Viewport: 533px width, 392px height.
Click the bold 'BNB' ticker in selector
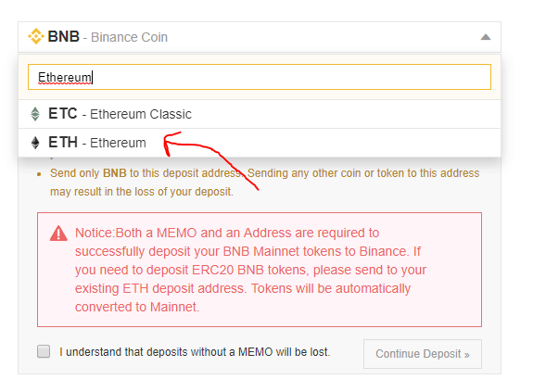click(64, 36)
